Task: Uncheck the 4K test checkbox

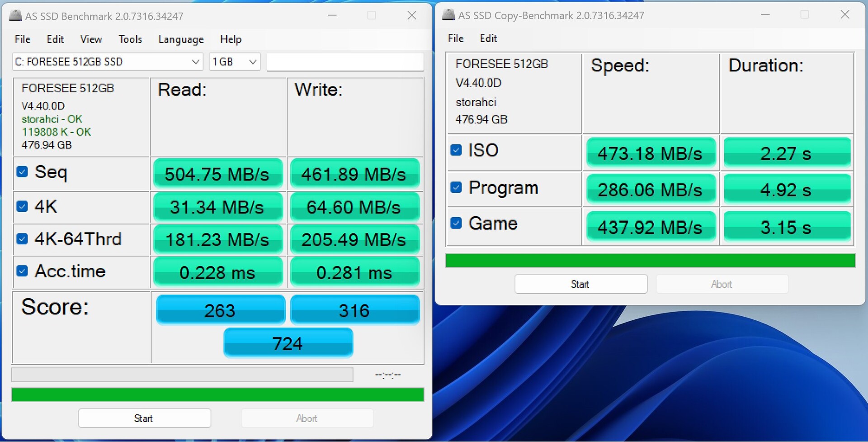Action: (x=22, y=206)
